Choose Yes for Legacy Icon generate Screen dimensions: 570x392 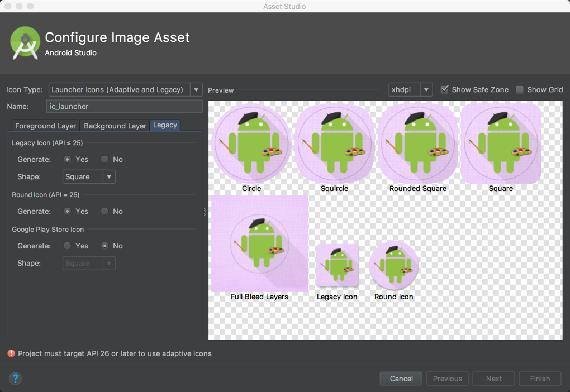[67, 159]
